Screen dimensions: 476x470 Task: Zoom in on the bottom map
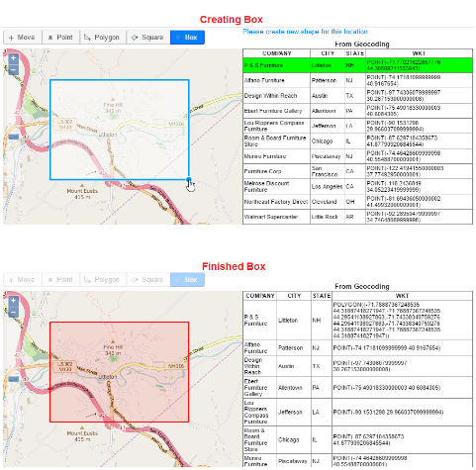coord(13,301)
